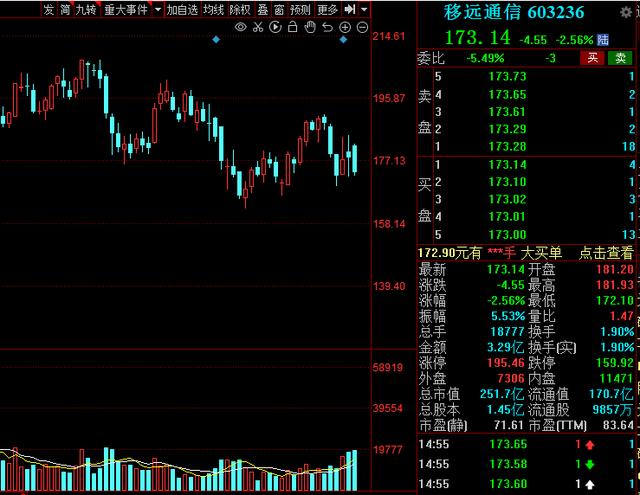The height and width of the screenshot is (495, 640).
Task: Click the 陆 Stock Connect badge icon
Action: coord(602,40)
